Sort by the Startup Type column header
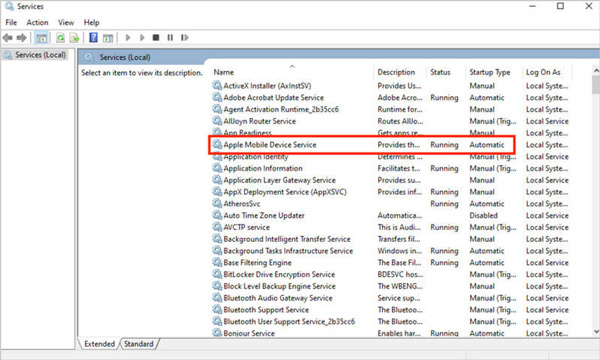This screenshot has height=360, width=600. (x=493, y=72)
